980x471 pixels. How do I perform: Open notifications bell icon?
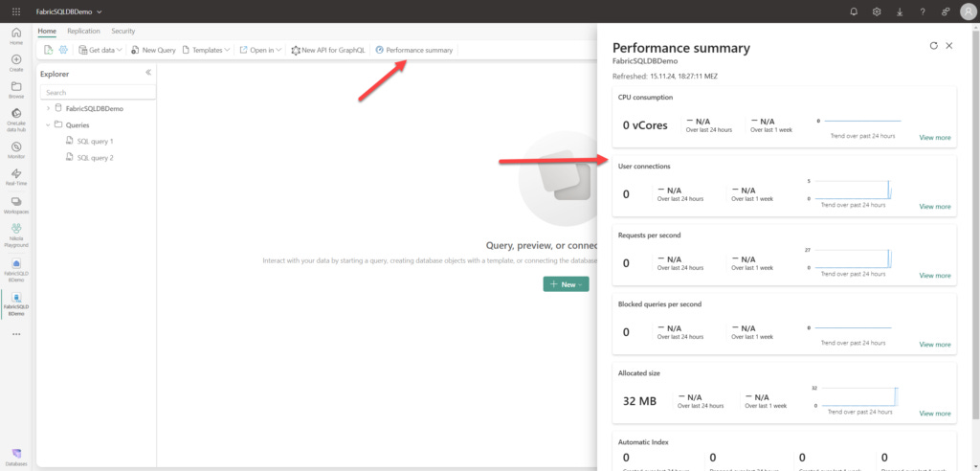pyautogui.click(x=855, y=11)
